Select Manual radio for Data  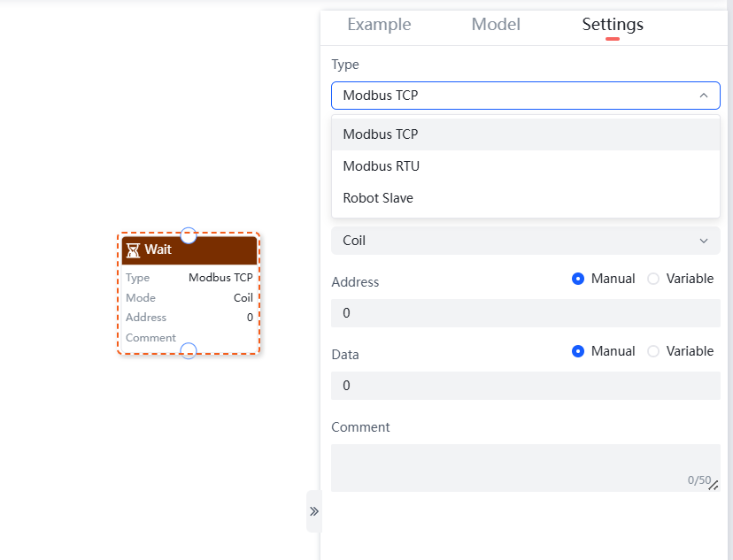[x=578, y=351]
